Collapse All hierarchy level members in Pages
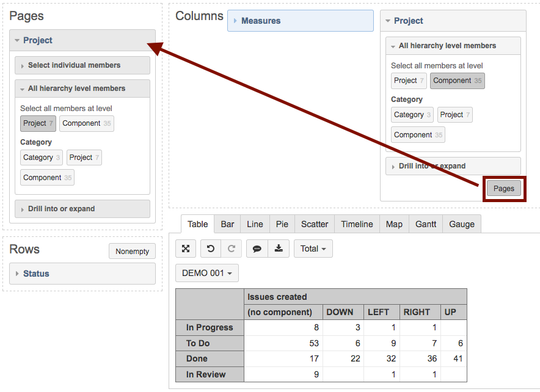 pyautogui.click(x=82, y=89)
